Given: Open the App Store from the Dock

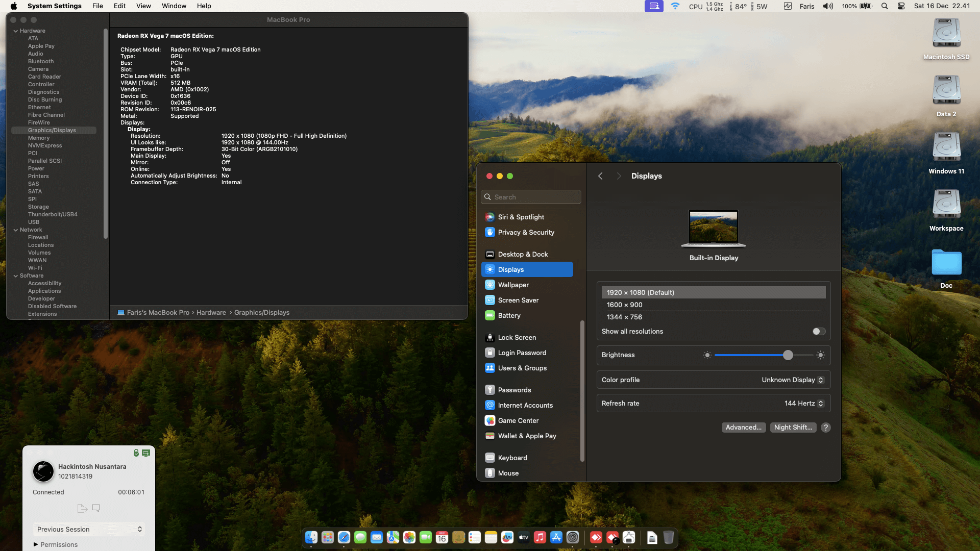Looking at the screenshot, I should tap(556, 538).
